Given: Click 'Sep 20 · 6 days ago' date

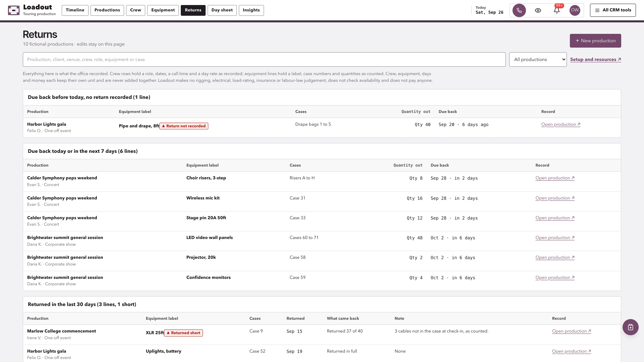Looking at the screenshot, I should 463,125.
